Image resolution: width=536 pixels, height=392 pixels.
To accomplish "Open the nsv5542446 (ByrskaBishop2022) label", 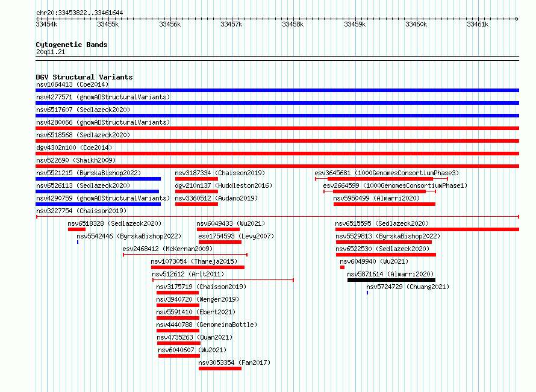I will [x=129, y=236].
